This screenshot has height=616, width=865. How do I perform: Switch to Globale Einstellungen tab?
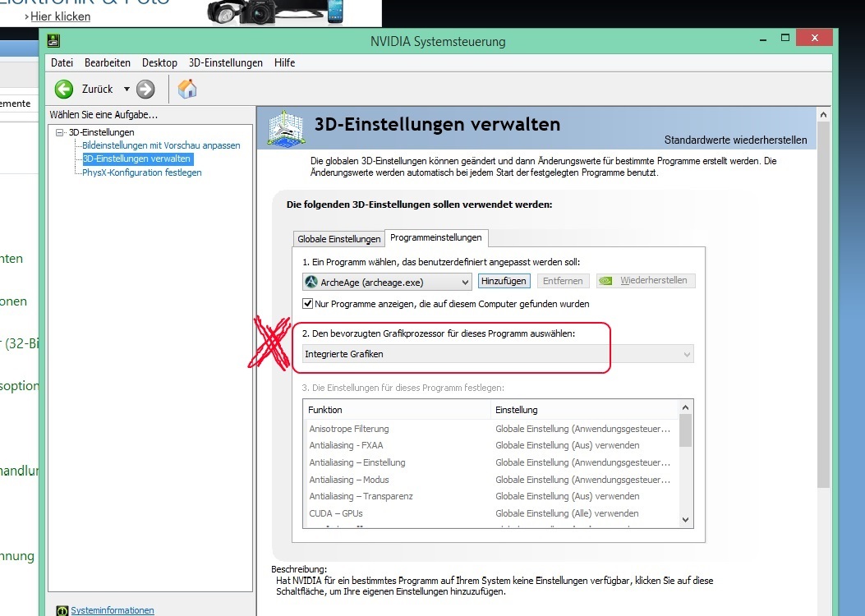click(x=338, y=239)
